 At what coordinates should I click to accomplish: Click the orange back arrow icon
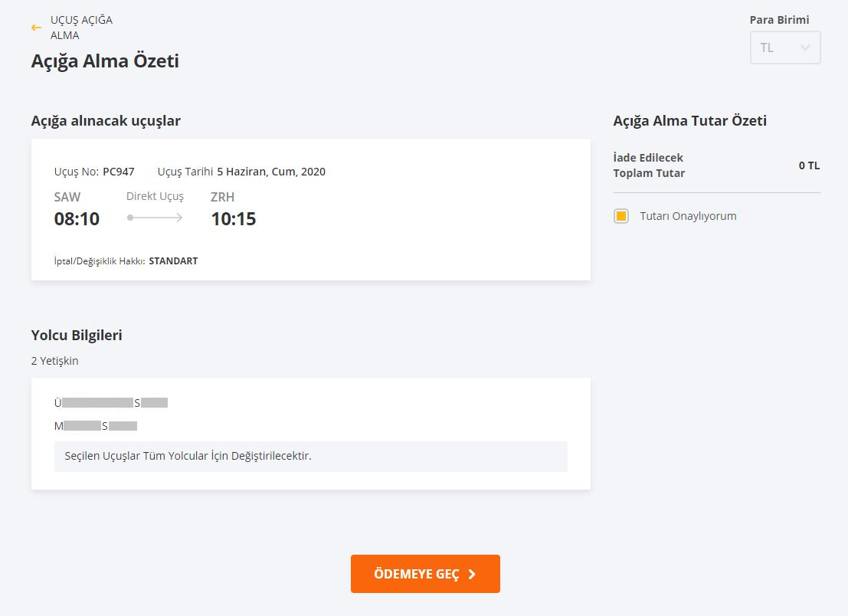tap(36, 28)
